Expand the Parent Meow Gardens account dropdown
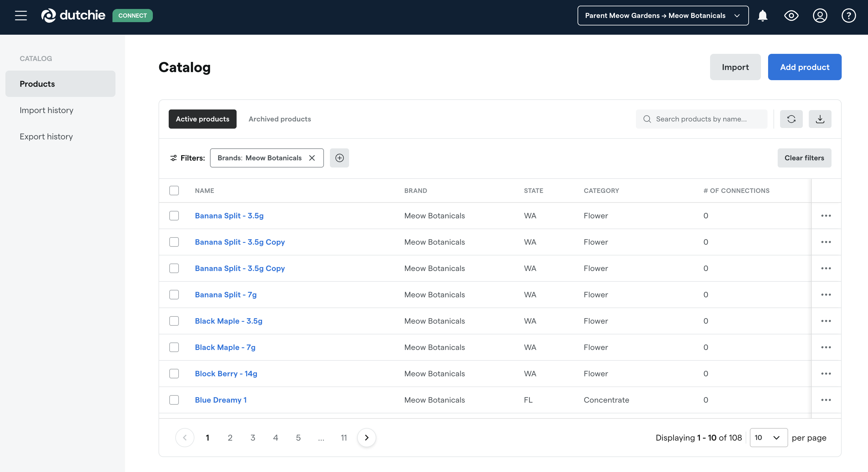 pyautogui.click(x=663, y=16)
